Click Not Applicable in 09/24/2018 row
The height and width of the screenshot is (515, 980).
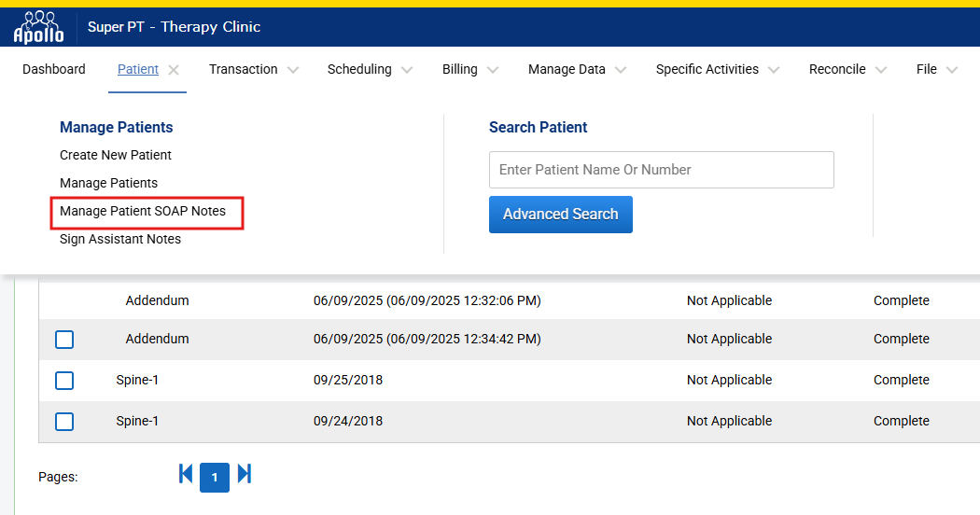click(729, 422)
